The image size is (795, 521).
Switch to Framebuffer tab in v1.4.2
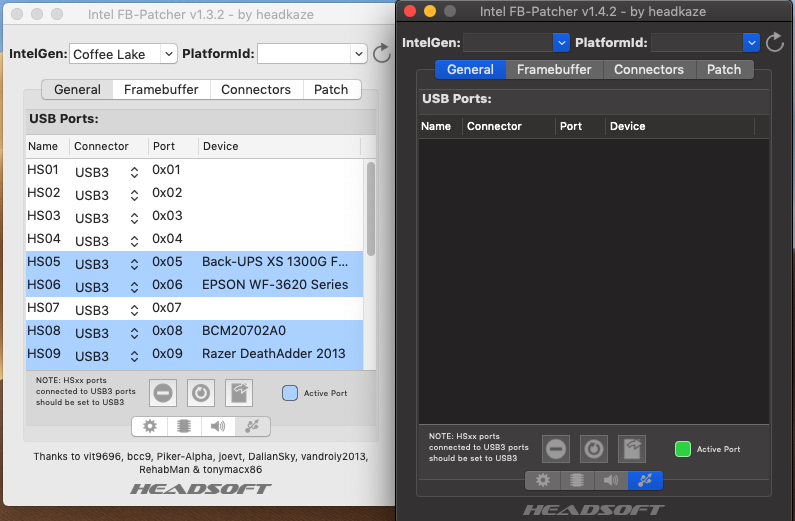click(x=554, y=69)
